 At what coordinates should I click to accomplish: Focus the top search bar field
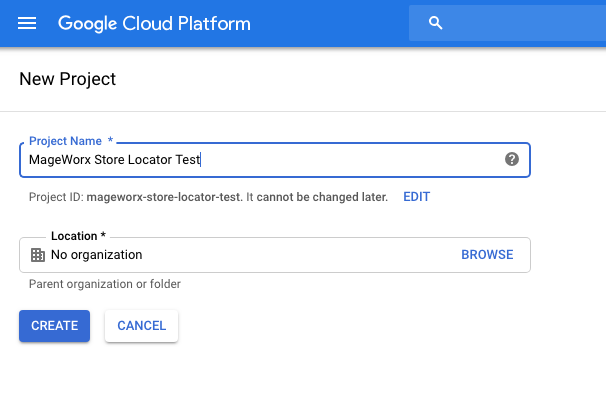(507, 23)
